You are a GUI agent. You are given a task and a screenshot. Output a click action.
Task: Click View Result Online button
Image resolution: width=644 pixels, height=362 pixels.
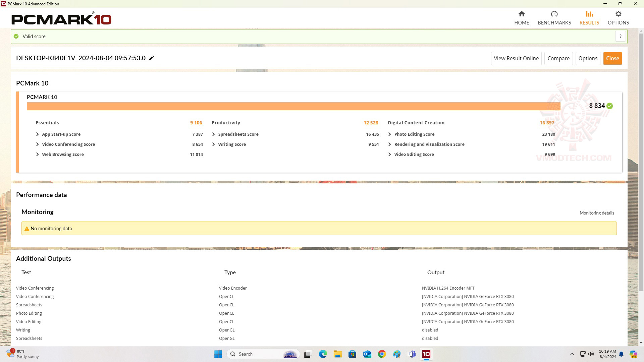[x=516, y=58]
